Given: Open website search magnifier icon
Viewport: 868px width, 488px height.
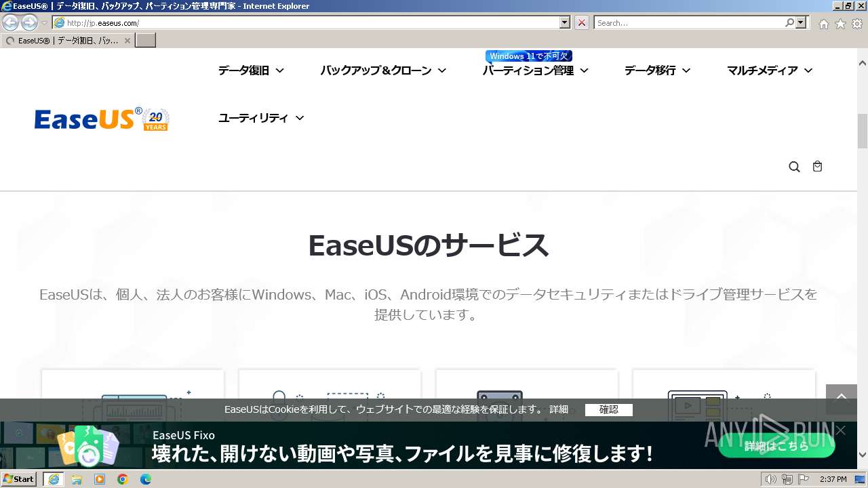Looking at the screenshot, I should pos(794,167).
